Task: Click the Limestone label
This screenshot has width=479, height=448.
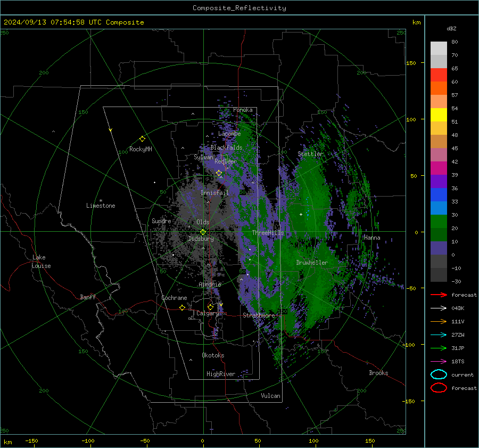Action: [x=101, y=206]
